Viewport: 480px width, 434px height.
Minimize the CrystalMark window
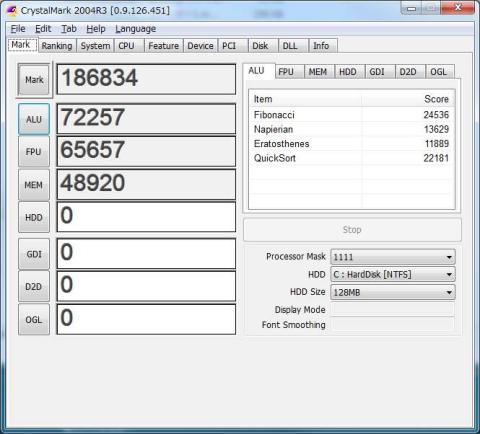(x=411, y=9)
